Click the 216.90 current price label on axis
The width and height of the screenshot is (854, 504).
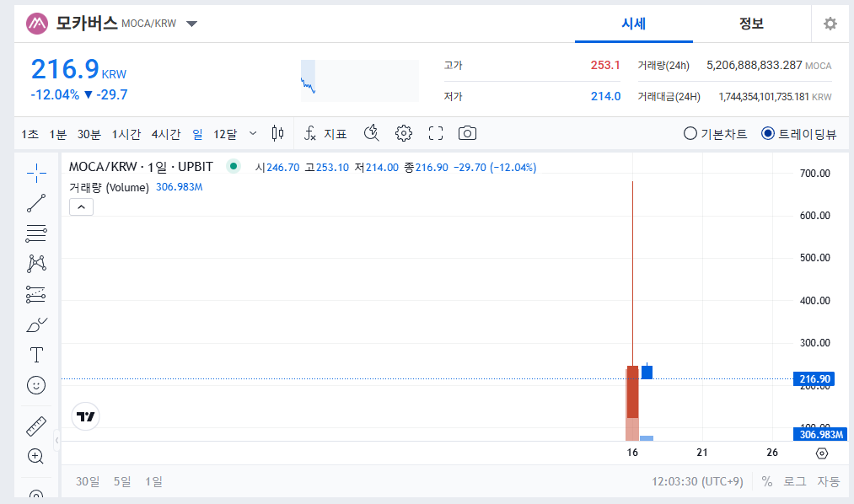[x=814, y=378]
